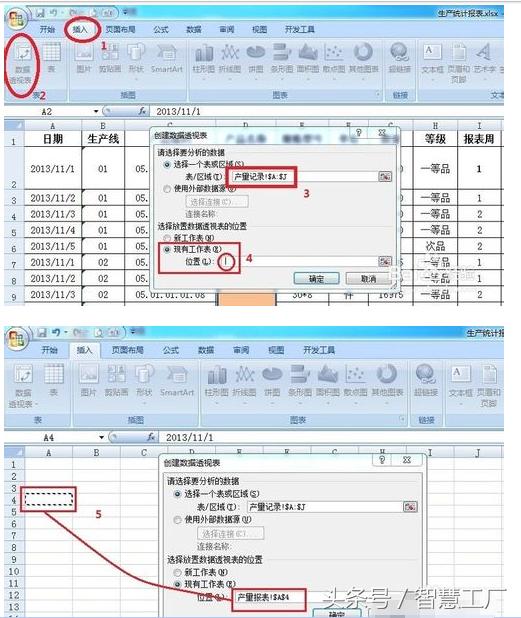Click Select All corner in lower worksheet
The height and width of the screenshot is (618, 521).
pos(14,452)
